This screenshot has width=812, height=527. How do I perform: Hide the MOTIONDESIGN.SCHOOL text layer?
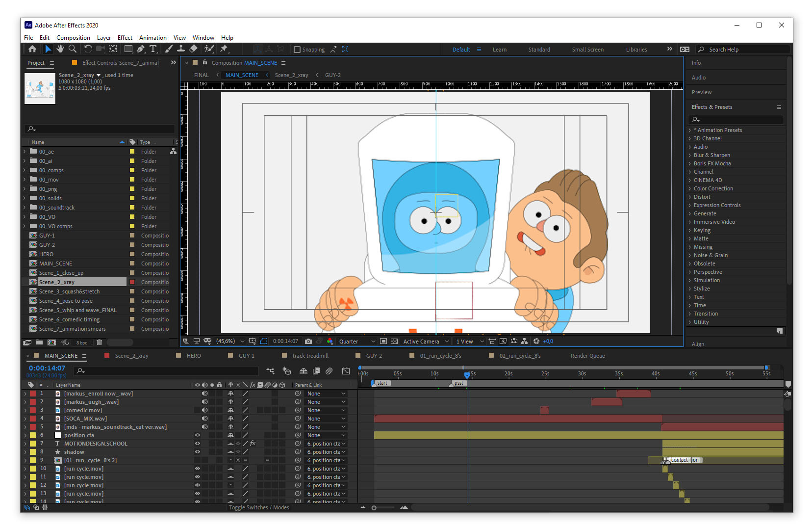click(x=198, y=443)
